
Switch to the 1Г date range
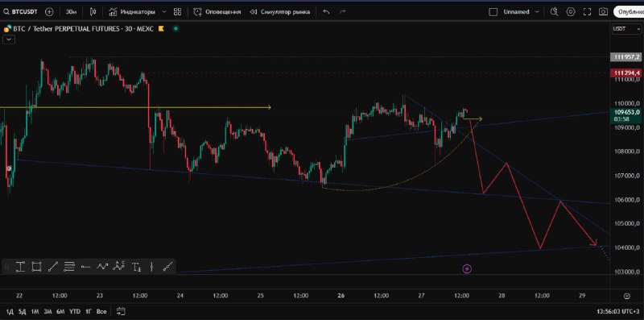[x=89, y=312]
